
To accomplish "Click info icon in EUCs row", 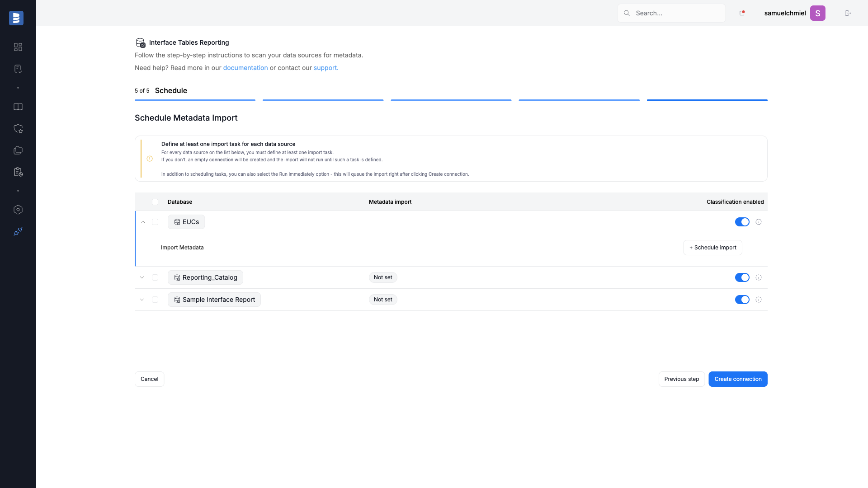I will [x=759, y=222].
